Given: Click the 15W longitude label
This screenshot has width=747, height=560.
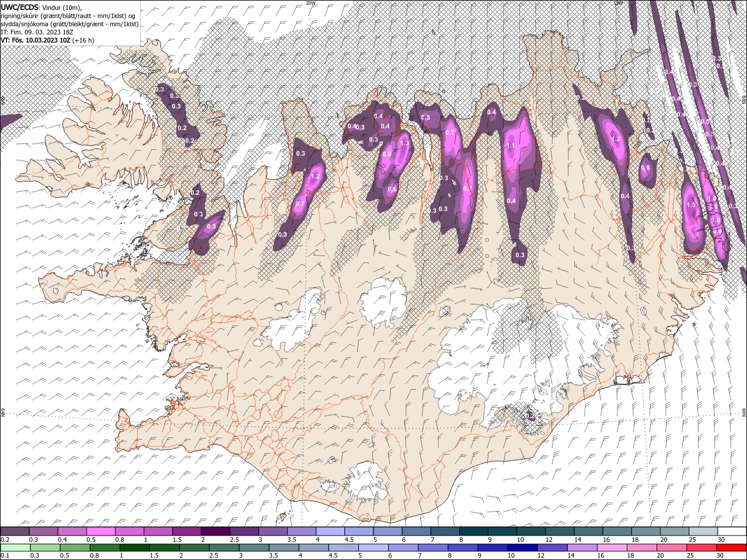Looking at the screenshot, I should coord(618,3).
